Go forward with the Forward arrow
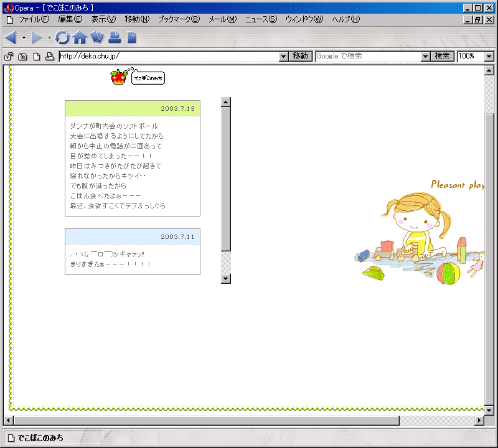Image resolution: width=498 pixels, height=448 pixels. [37, 37]
